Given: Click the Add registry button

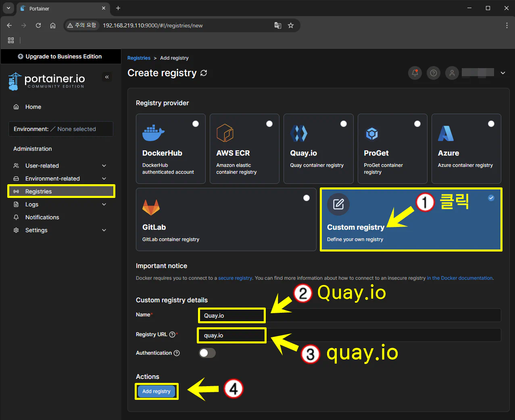Looking at the screenshot, I should [x=156, y=391].
